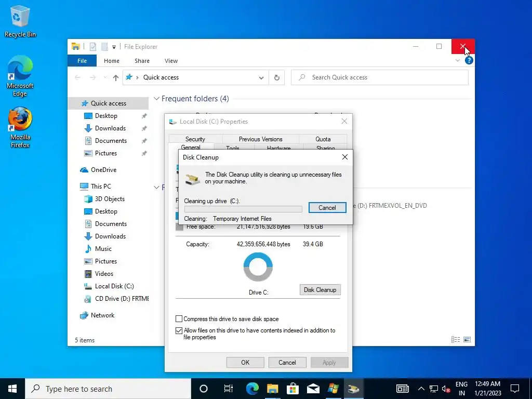
Task: Collapse the second folder group chevron
Action: pyautogui.click(x=156, y=187)
